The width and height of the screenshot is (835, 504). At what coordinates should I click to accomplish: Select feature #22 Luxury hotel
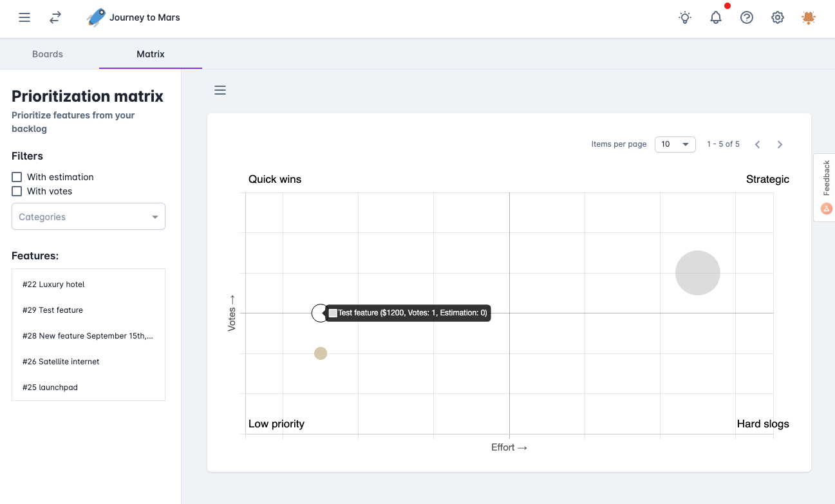(x=53, y=285)
